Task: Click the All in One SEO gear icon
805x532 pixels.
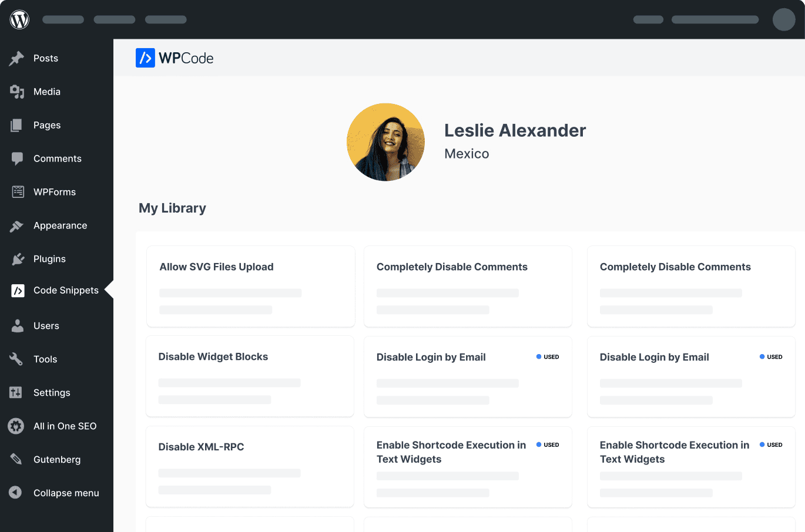Action: [16, 426]
